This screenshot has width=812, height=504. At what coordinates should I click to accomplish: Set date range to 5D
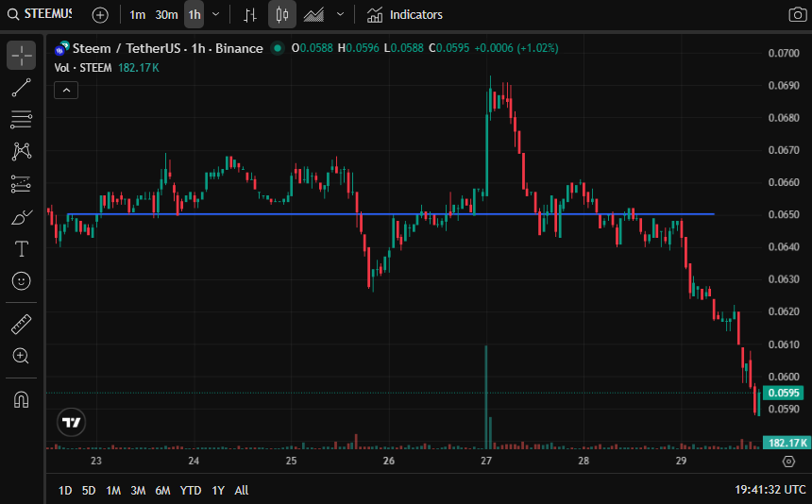point(89,490)
